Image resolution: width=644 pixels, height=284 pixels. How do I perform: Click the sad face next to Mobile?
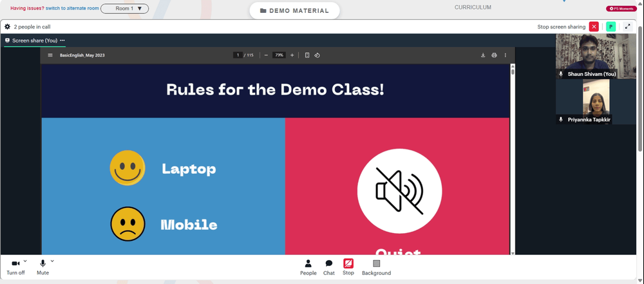click(128, 224)
